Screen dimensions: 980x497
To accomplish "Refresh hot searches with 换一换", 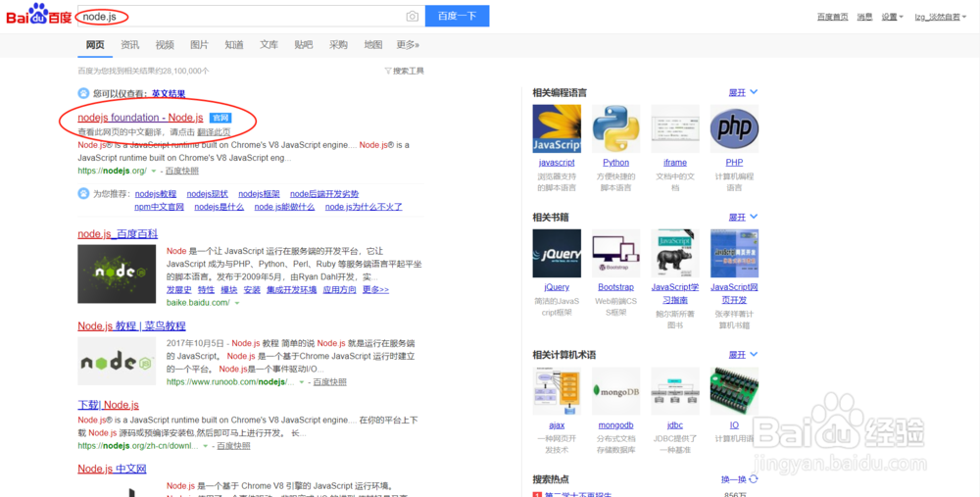I will (739, 479).
